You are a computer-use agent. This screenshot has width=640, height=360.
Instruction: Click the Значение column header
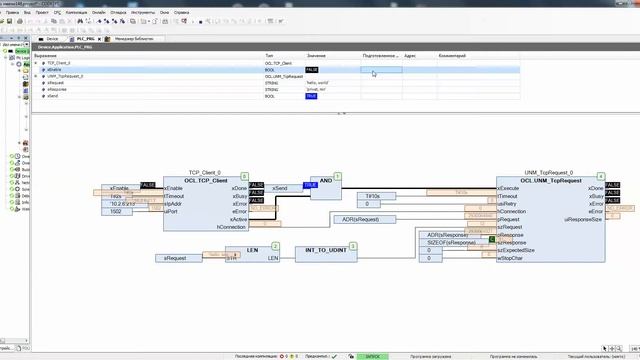333,56
